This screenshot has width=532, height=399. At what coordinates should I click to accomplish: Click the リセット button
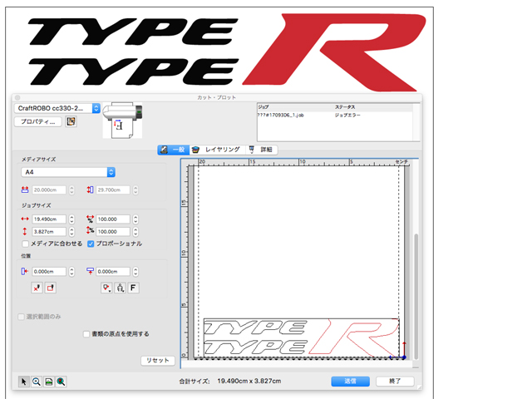click(x=158, y=360)
